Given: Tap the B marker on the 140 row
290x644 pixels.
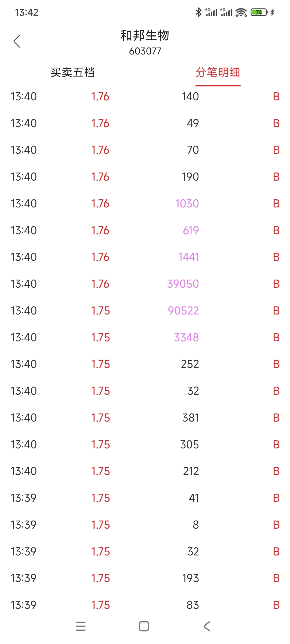Looking at the screenshot, I should click(x=276, y=97).
